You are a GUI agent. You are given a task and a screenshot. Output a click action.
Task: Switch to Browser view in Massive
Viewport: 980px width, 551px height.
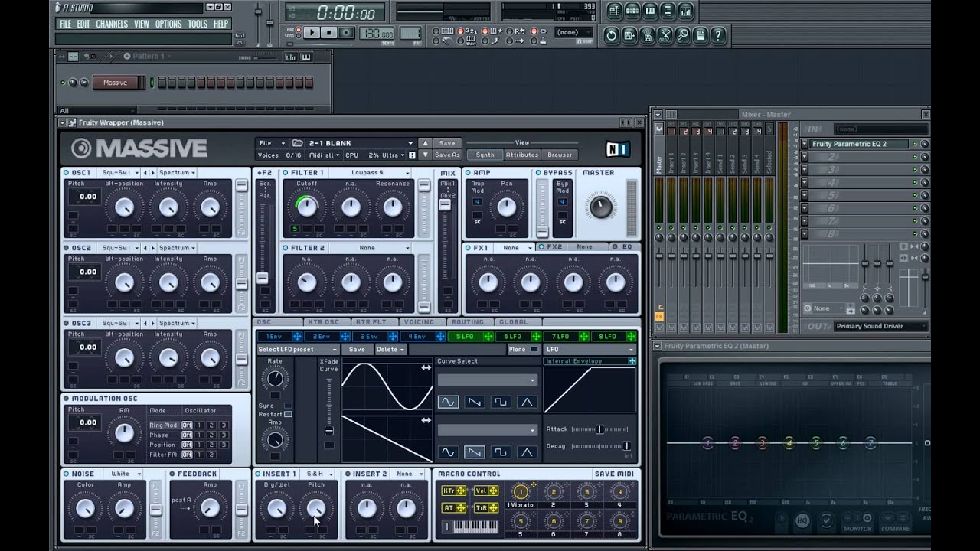pos(560,155)
